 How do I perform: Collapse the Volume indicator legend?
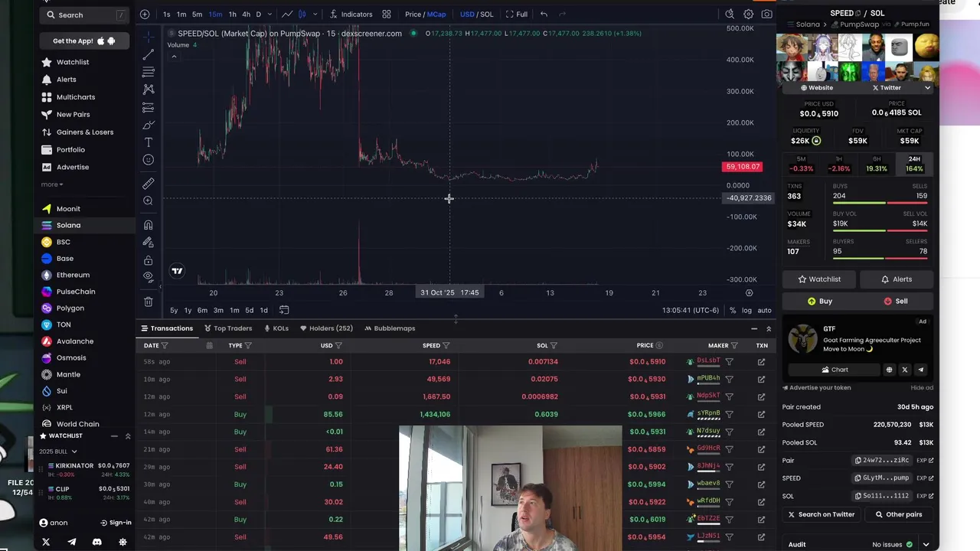coord(174,57)
